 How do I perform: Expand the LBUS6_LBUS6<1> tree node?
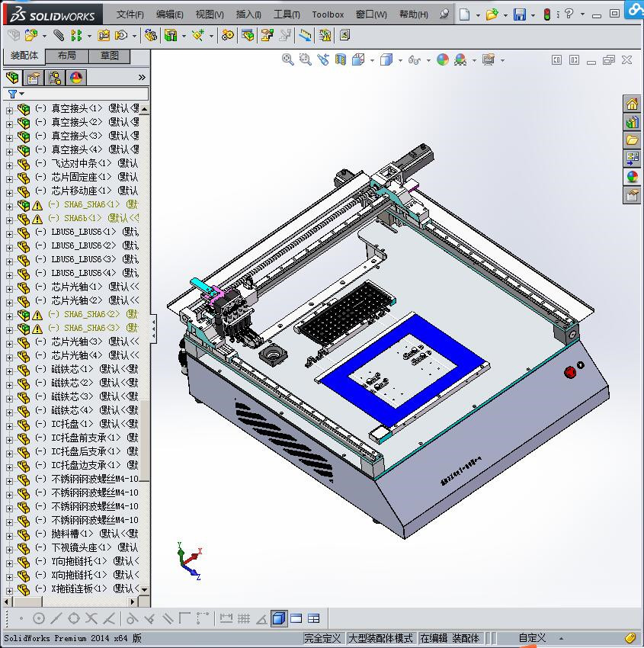(x=9, y=234)
